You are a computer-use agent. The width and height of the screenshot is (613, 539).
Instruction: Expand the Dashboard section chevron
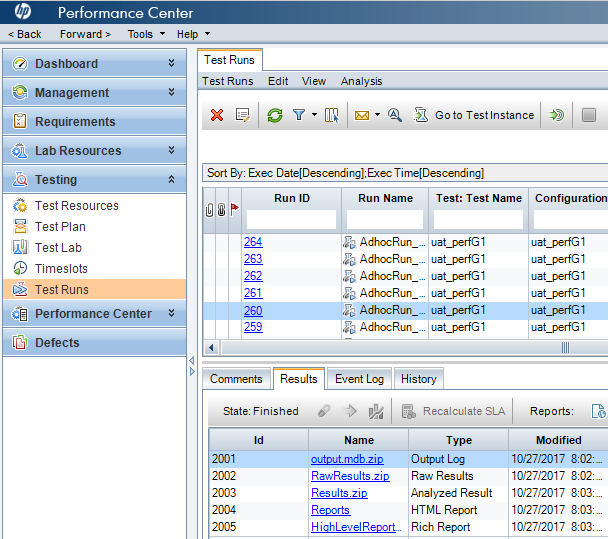(x=171, y=63)
